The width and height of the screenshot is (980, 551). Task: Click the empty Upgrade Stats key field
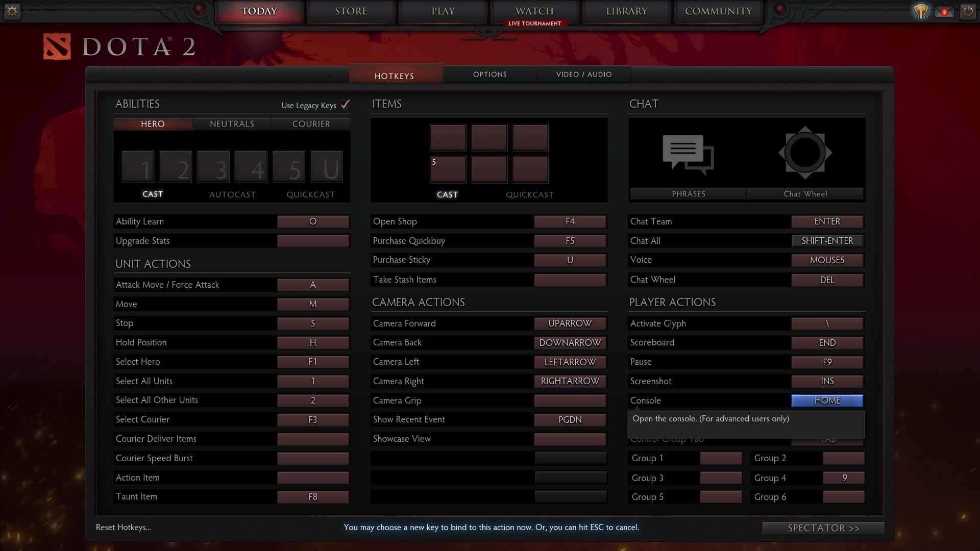click(313, 241)
